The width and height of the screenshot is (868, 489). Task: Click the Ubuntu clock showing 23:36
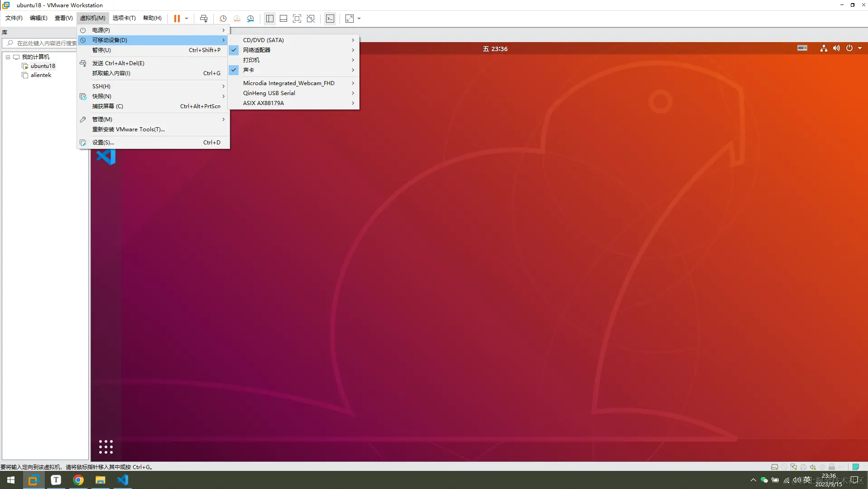(495, 48)
